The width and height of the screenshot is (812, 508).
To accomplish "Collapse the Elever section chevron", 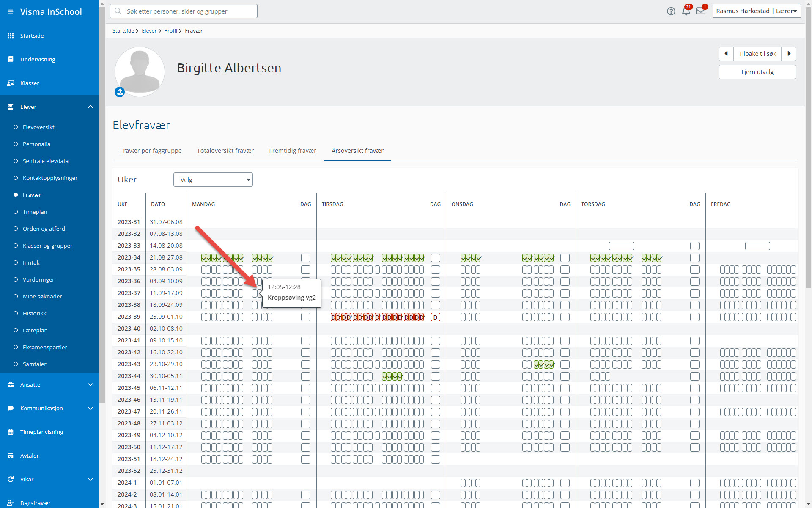I will click(91, 107).
